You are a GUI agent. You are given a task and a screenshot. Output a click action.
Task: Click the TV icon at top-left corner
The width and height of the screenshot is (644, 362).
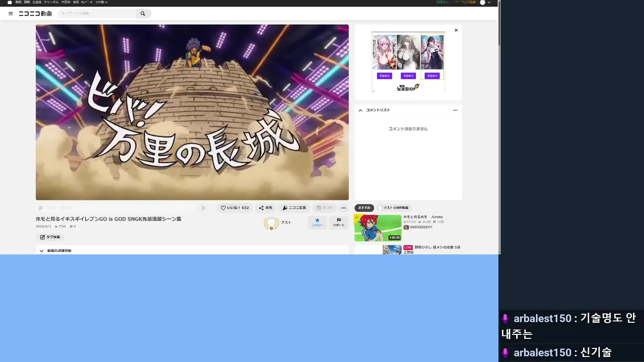tap(10, 3)
